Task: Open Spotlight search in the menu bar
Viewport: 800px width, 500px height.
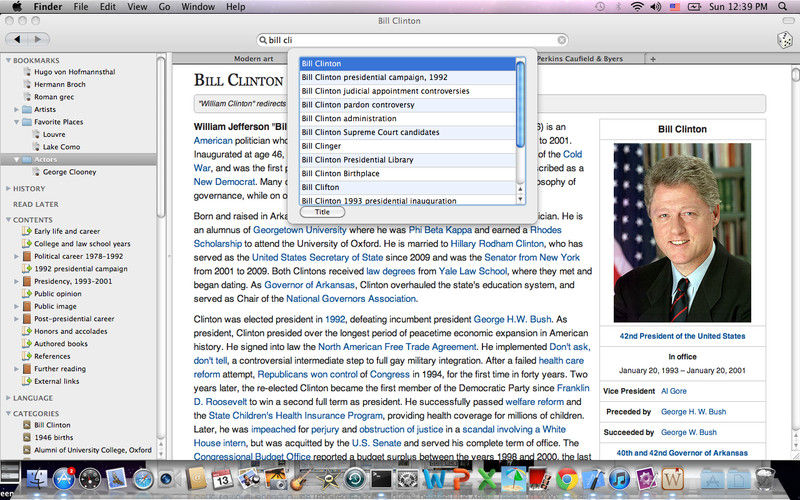Action: point(782,7)
